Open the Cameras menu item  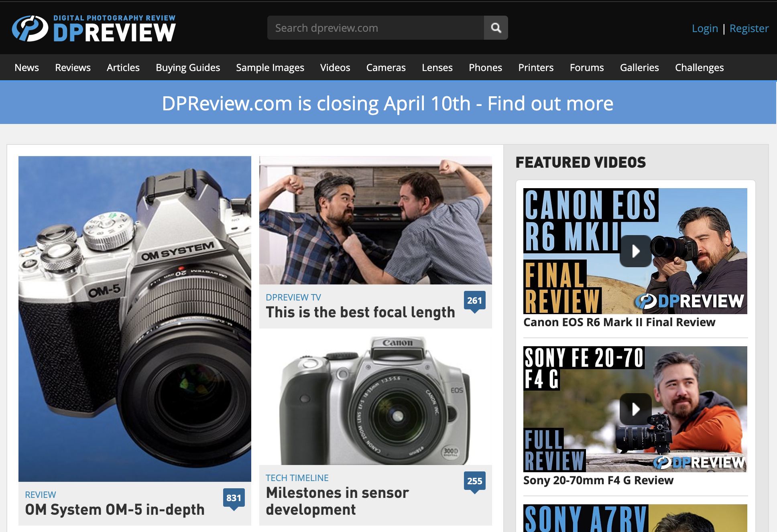386,67
